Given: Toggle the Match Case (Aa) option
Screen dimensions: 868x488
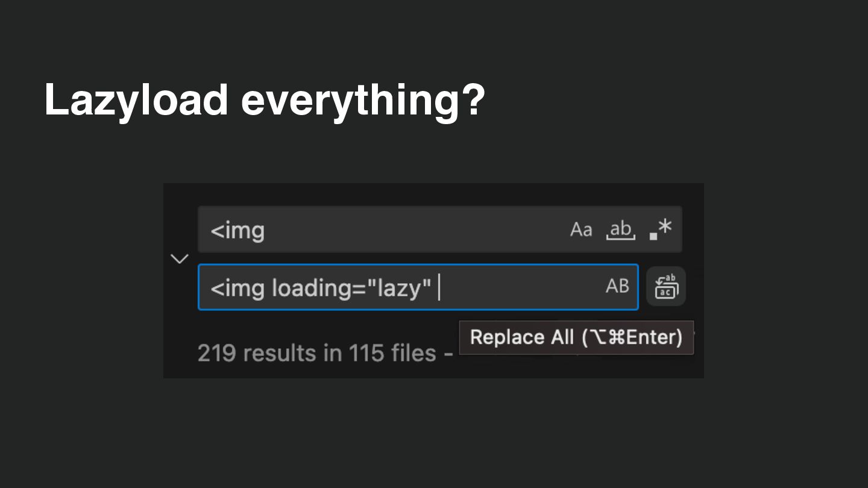Looking at the screenshot, I should [581, 230].
